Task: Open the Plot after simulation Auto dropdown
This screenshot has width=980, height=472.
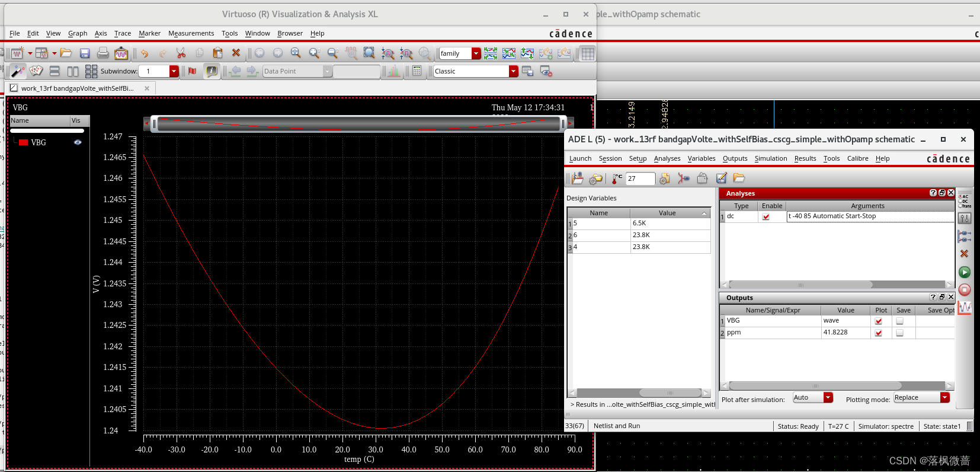Action: point(828,397)
